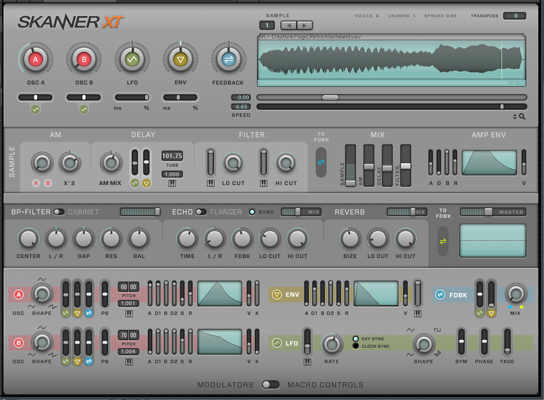
Task: Click the SAMPLE mix fader
Action: [350, 165]
